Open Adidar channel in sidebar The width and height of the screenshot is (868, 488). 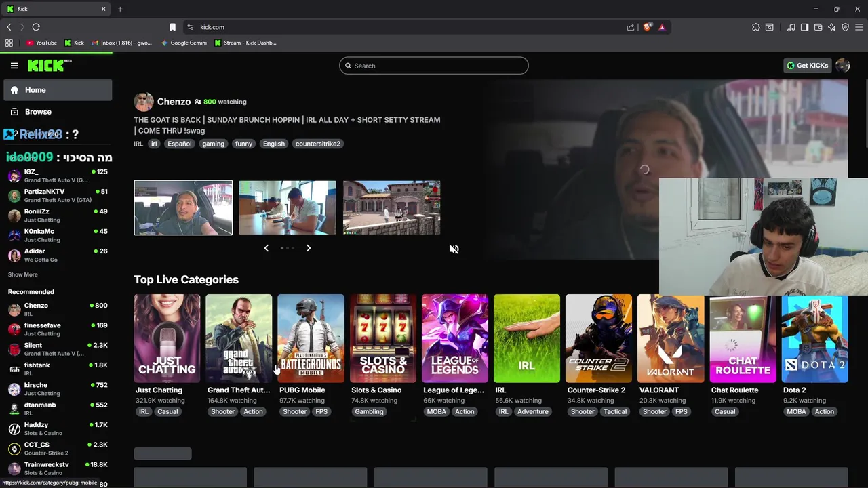tap(58, 256)
